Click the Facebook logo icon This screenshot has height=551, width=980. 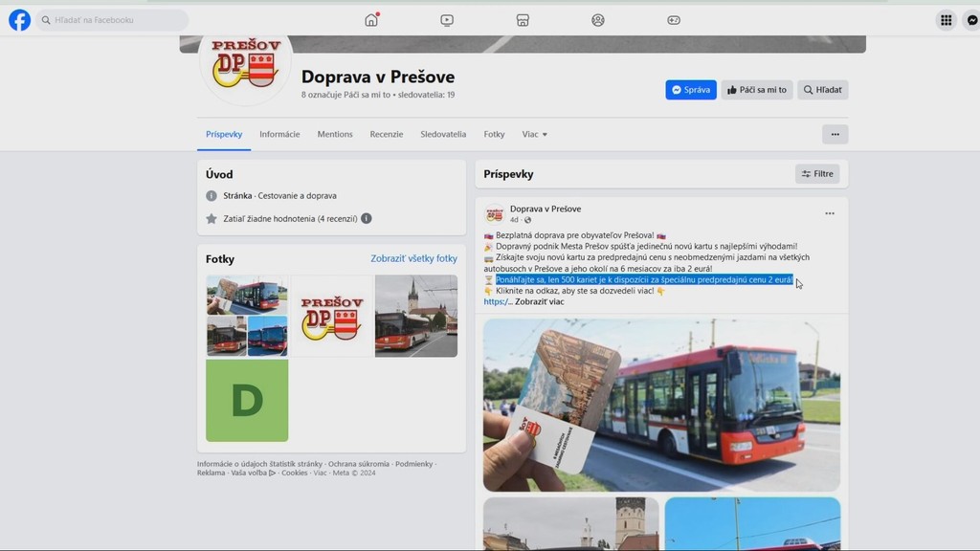coord(19,19)
